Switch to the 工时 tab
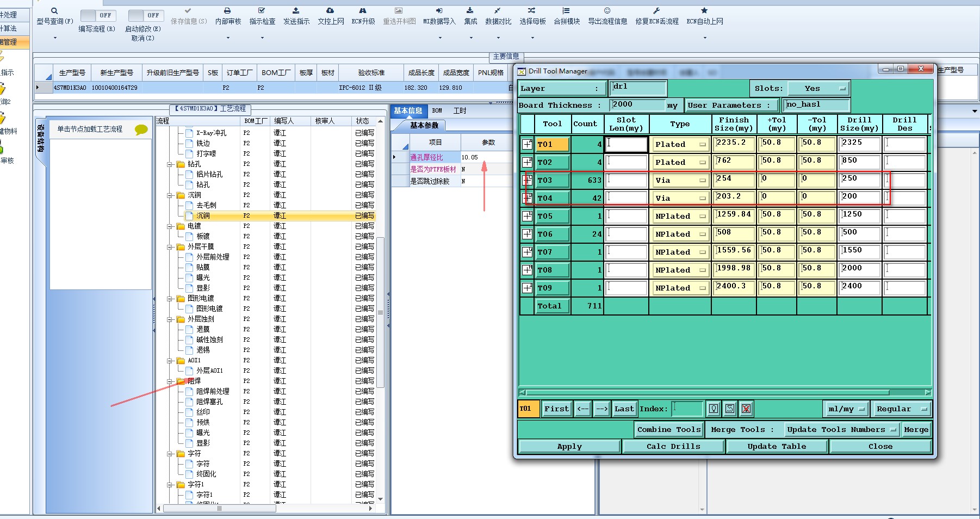The width and height of the screenshot is (980, 519). 460,110
